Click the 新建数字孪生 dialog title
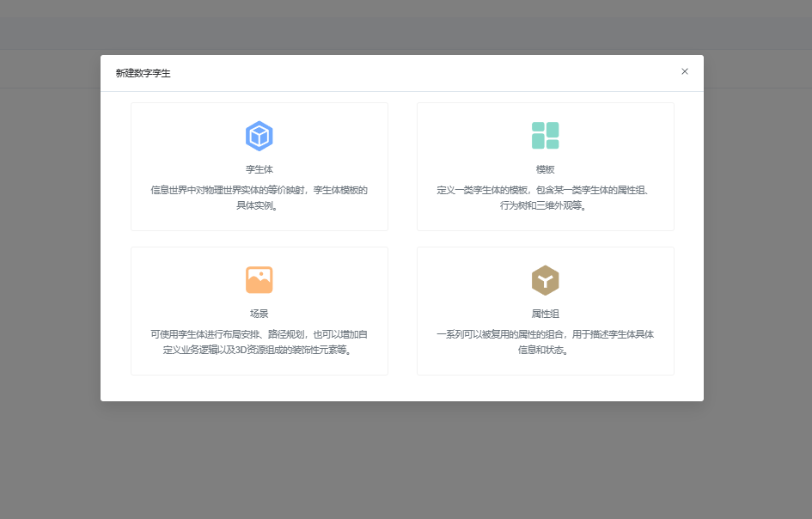This screenshot has width=812, height=519. pyautogui.click(x=143, y=73)
